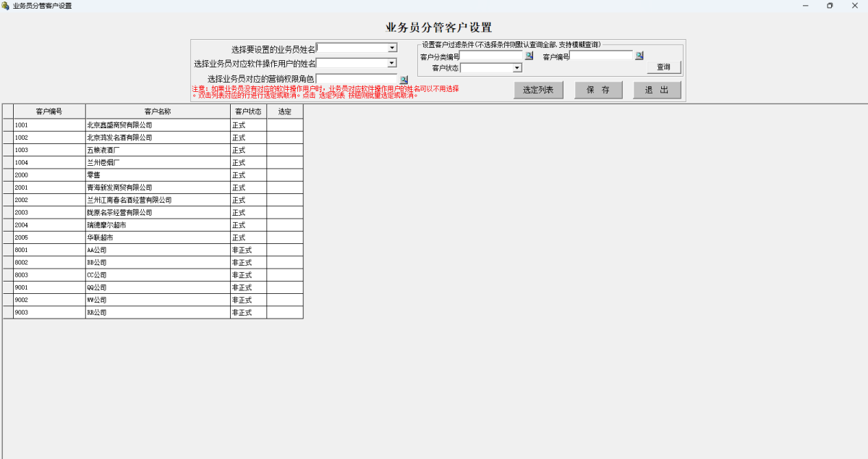Click the 保存 button to save settings
The height and width of the screenshot is (459, 868).
(x=598, y=90)
